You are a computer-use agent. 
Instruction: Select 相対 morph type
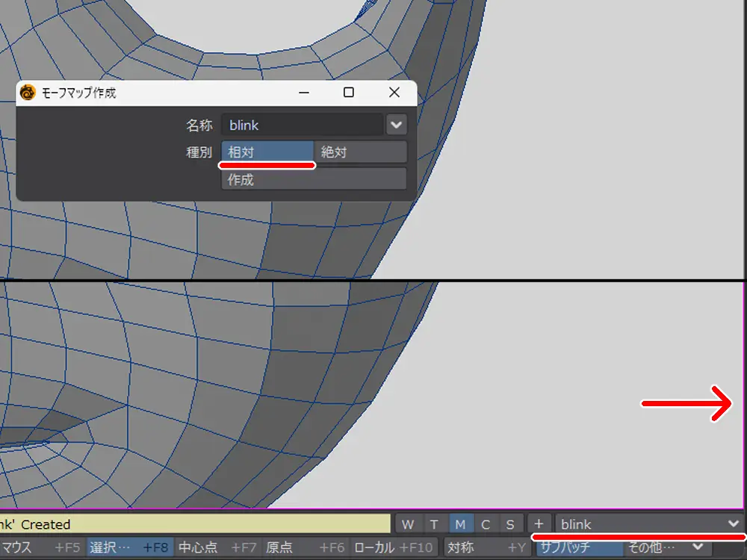tap(267, 152)
